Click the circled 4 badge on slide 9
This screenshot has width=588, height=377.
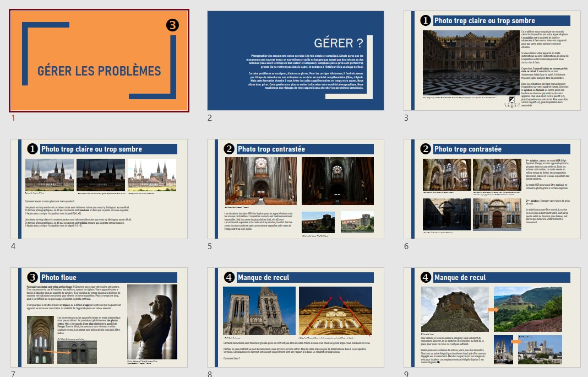click(x=426, y=277)
